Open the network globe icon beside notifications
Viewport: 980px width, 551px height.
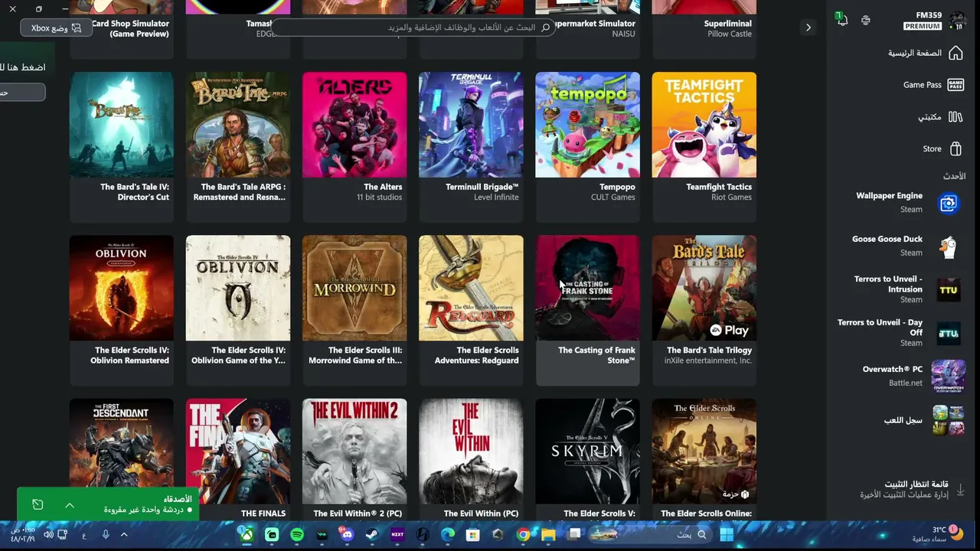866,20
